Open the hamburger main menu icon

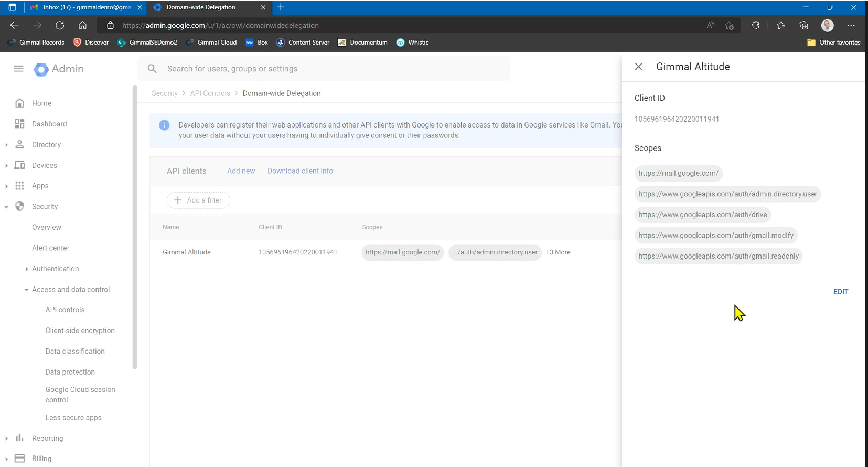18,69
